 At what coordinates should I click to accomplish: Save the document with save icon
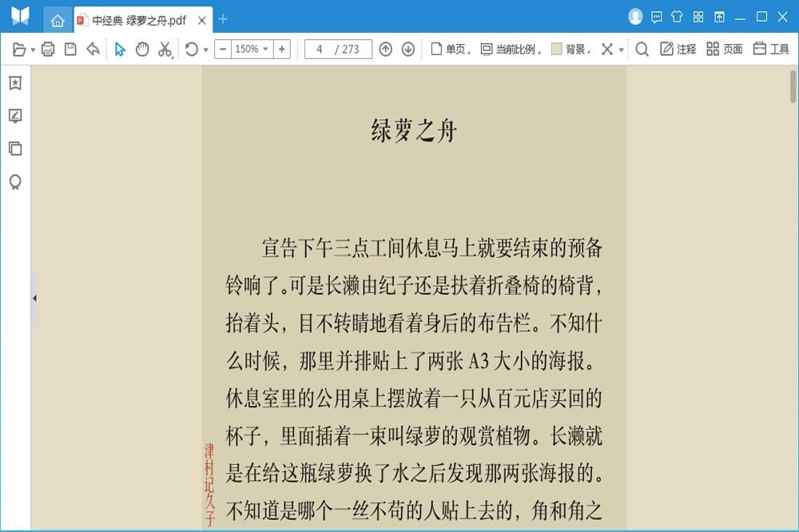click(x=70, y=49)
